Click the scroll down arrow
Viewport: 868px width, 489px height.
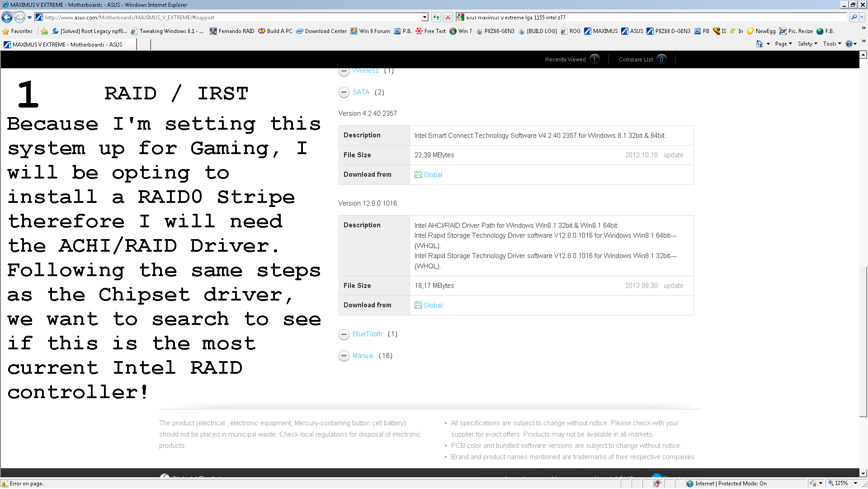pos(863,473)
